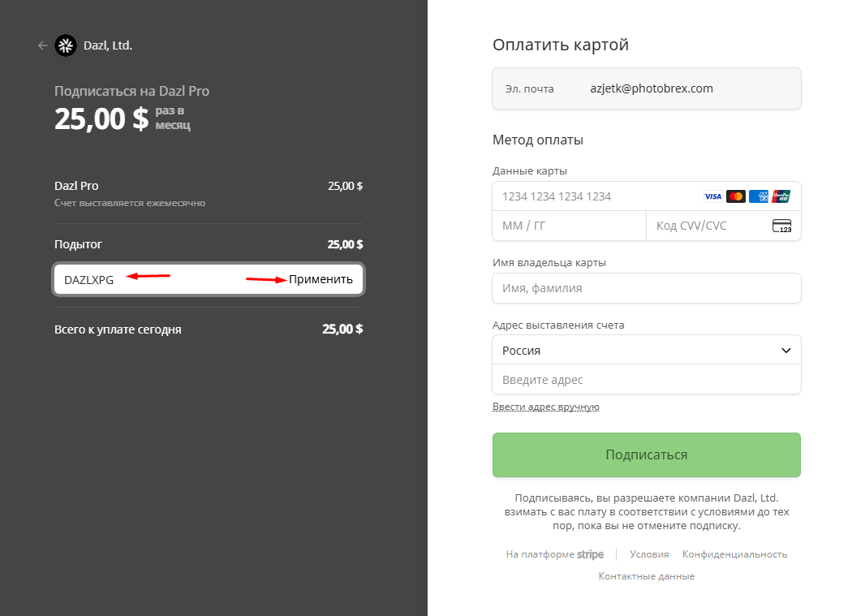Click the American Express card icon
This screenshot has width=852, height=616.
pyautogui.click(x=759, y=196)
